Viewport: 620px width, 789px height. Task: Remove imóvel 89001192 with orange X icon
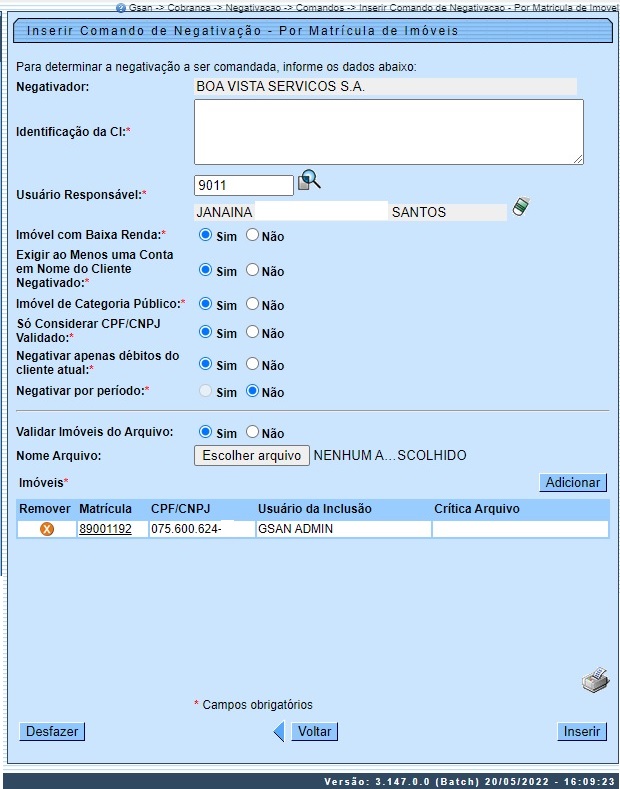(46, 529)
